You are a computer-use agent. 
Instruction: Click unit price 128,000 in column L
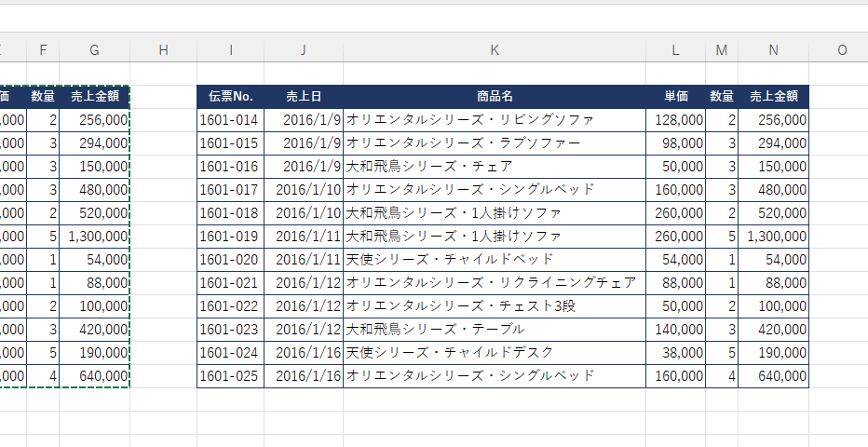[675, 120]
